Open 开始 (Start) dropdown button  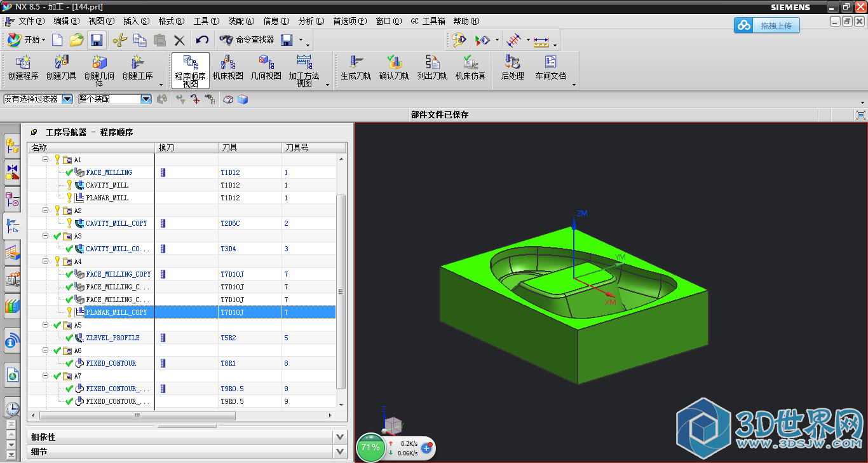[x=26, y=40]
